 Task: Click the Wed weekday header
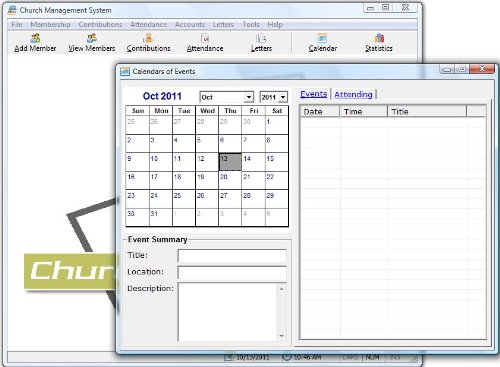pyautogui.click(x=207, y=111)
